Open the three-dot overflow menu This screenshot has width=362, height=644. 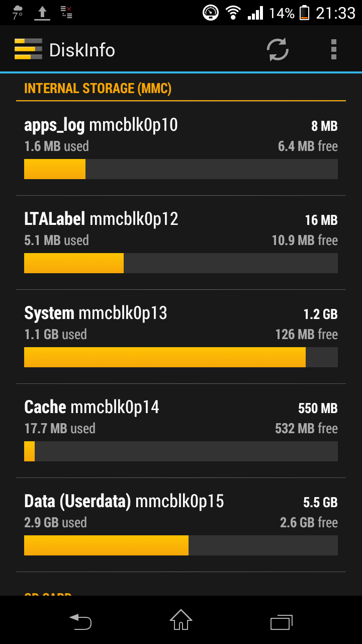click(x=333, y=49)
